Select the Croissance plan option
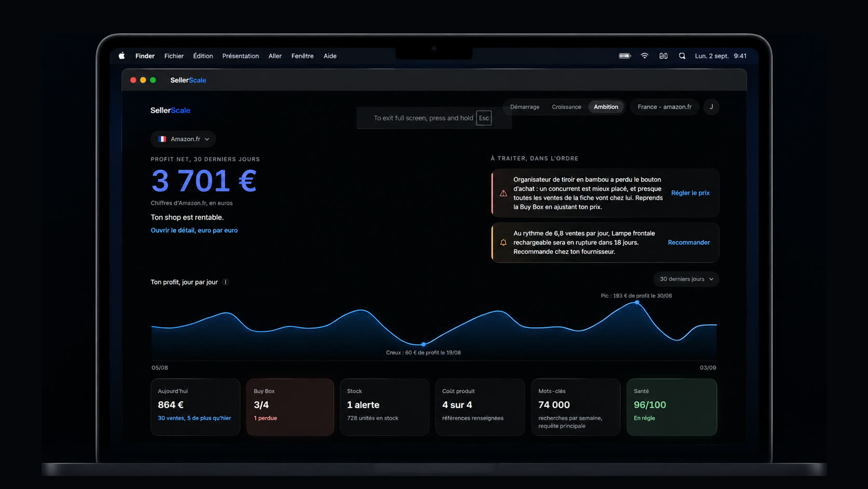The height and width of the screenshot is (489, 868). (566, 107)
